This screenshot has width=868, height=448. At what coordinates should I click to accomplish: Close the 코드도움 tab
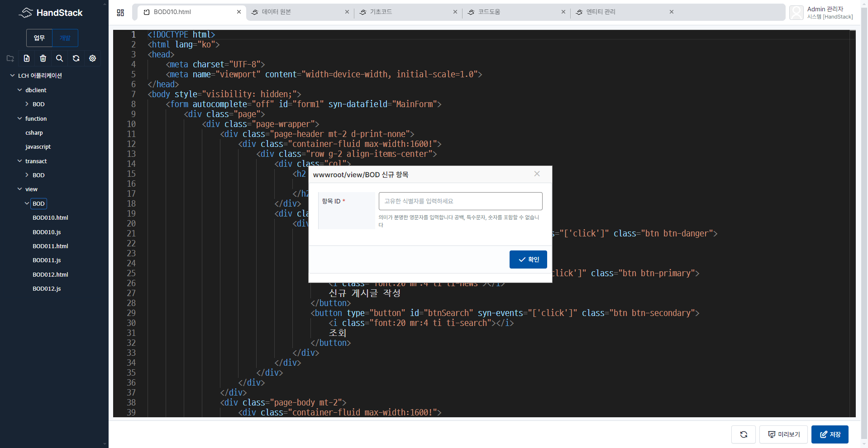coord(563,12)
